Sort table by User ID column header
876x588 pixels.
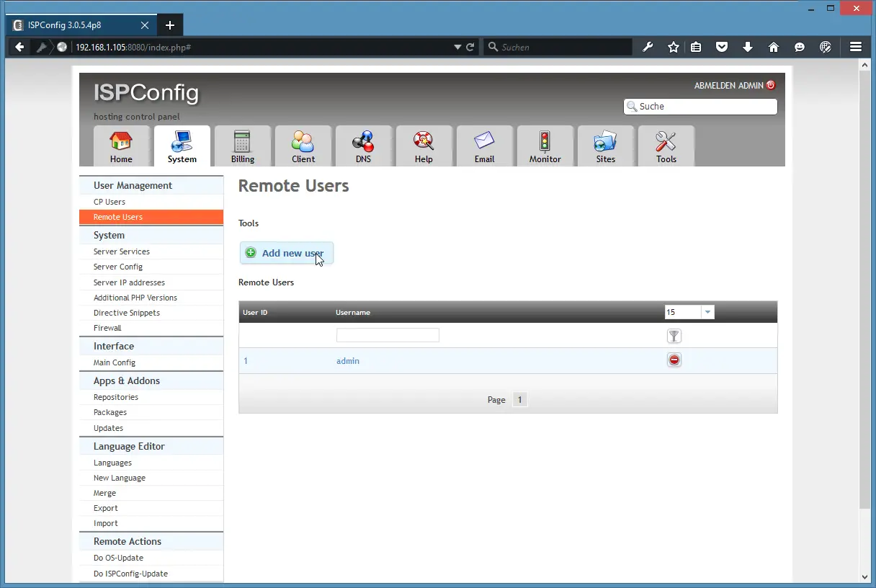(x=255, y=313)
